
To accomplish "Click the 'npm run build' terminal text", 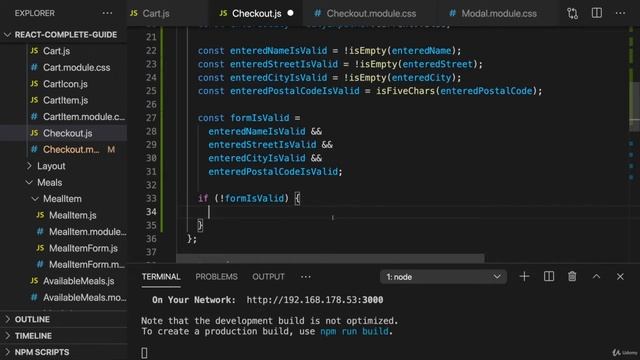I will point(354,331).
